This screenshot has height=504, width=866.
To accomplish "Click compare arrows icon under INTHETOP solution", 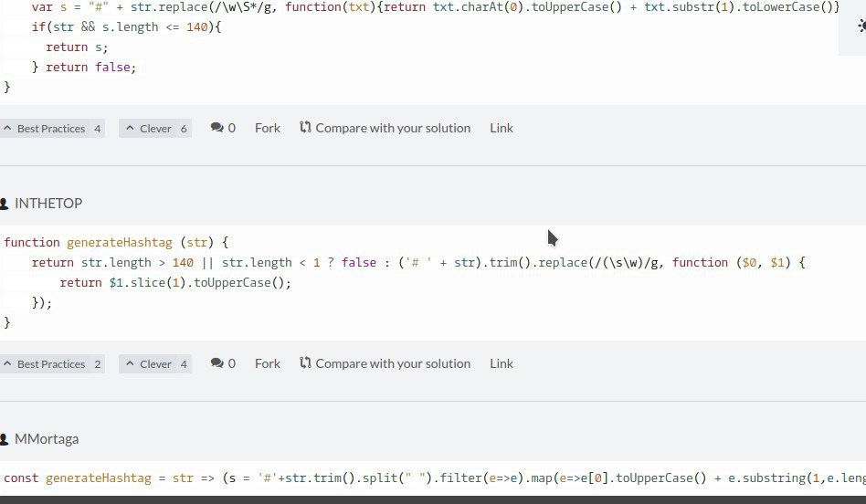I will (x=305, y=362).
